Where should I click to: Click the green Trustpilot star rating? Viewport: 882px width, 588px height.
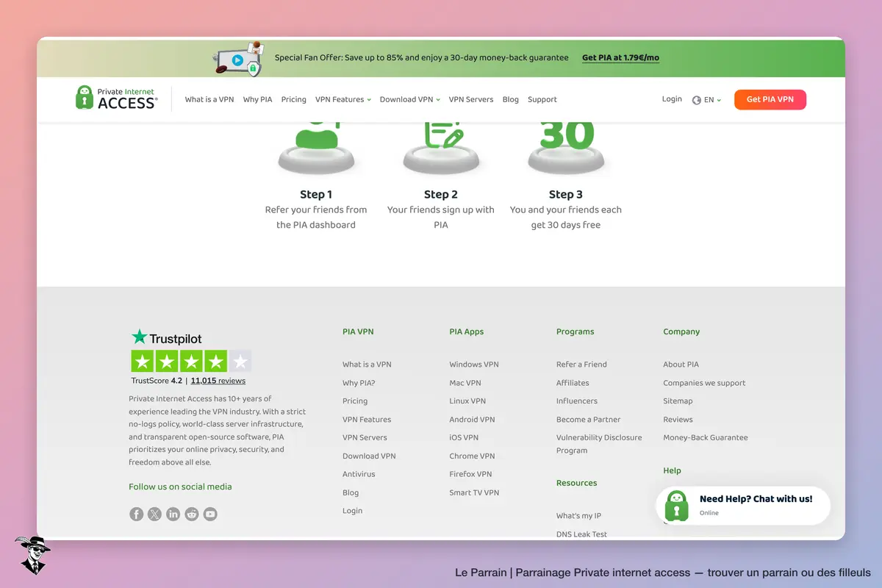(x=191, y=361)
